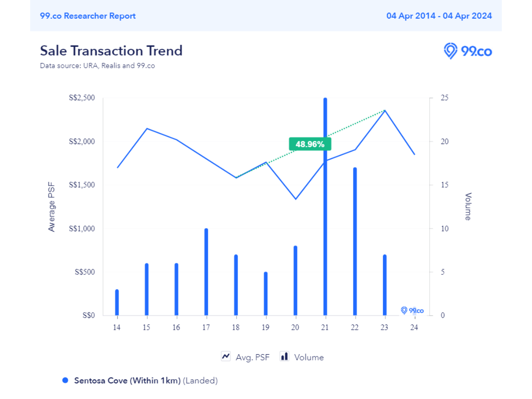Select the volume bar for year 20
This screenshot has height=399, width=532.
[x=295, y=281]
